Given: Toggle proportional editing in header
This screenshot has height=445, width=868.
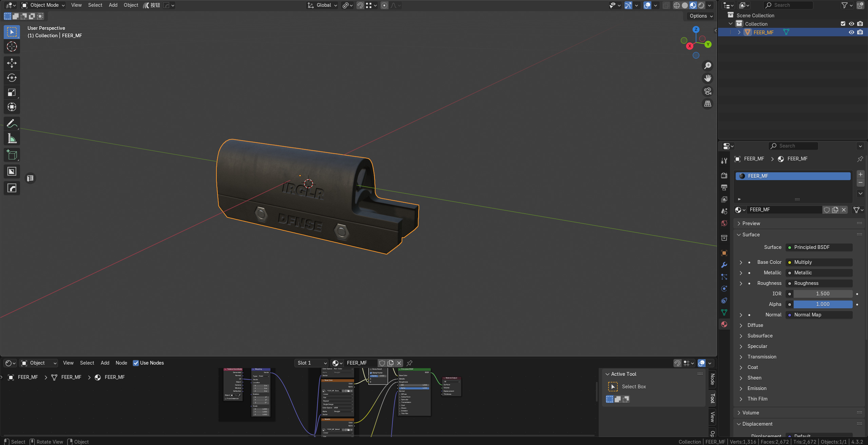Looking at the screenshot, I should tap(384, 5).
